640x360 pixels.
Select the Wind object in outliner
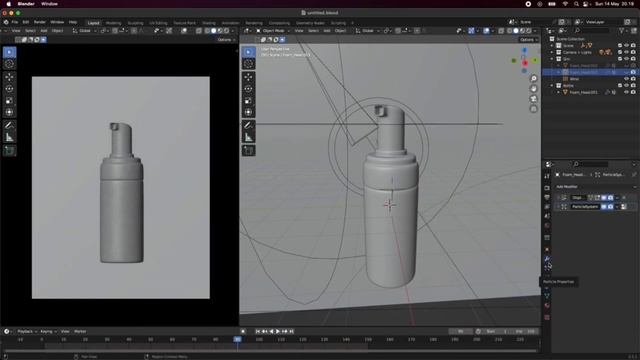pos(574,79)
